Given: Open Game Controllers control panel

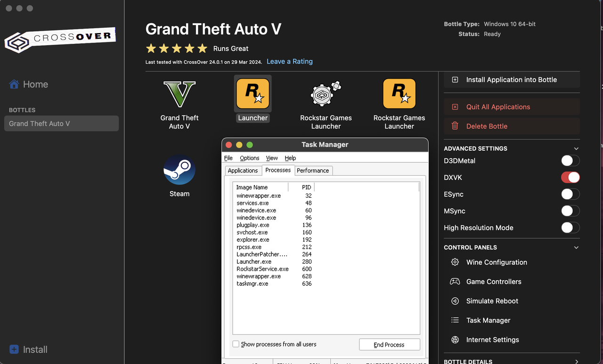Looking at the screenshot, I should click(494, 282).
